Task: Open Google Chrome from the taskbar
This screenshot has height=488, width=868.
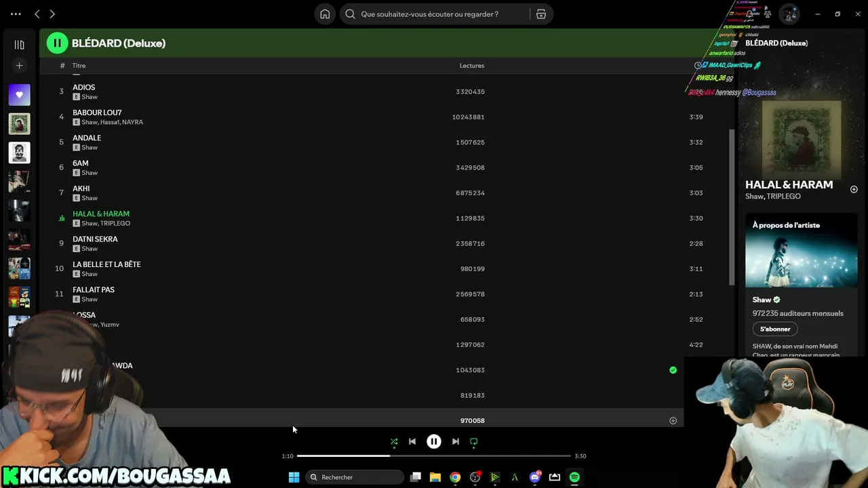Action: [x=455, y=477]
